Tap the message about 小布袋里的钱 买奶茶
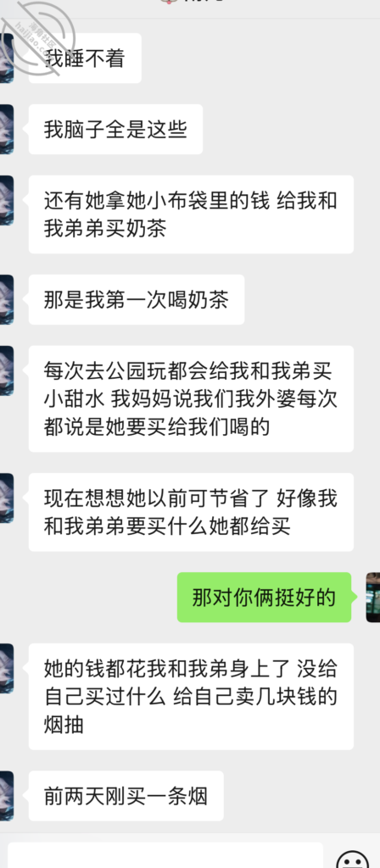The height and width of the screenshot is (868, 380). click(x=191, y=214)
